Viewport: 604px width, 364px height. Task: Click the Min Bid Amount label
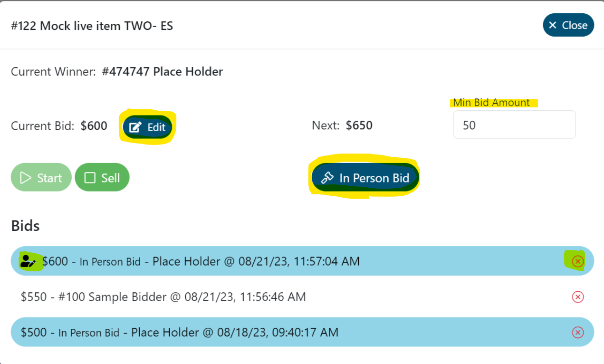491,103
